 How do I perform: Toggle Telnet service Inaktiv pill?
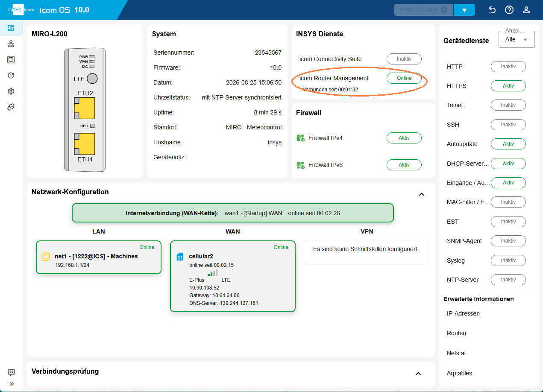coord(508,105)
